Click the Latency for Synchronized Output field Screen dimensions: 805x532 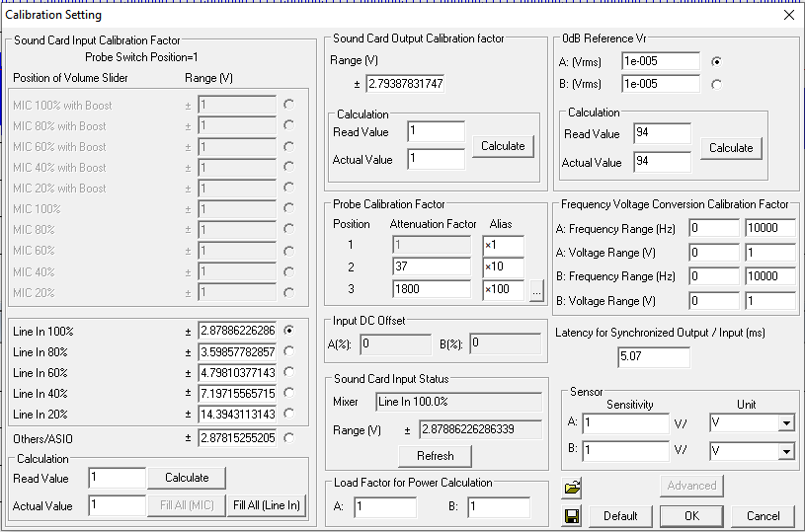(654, 357)
